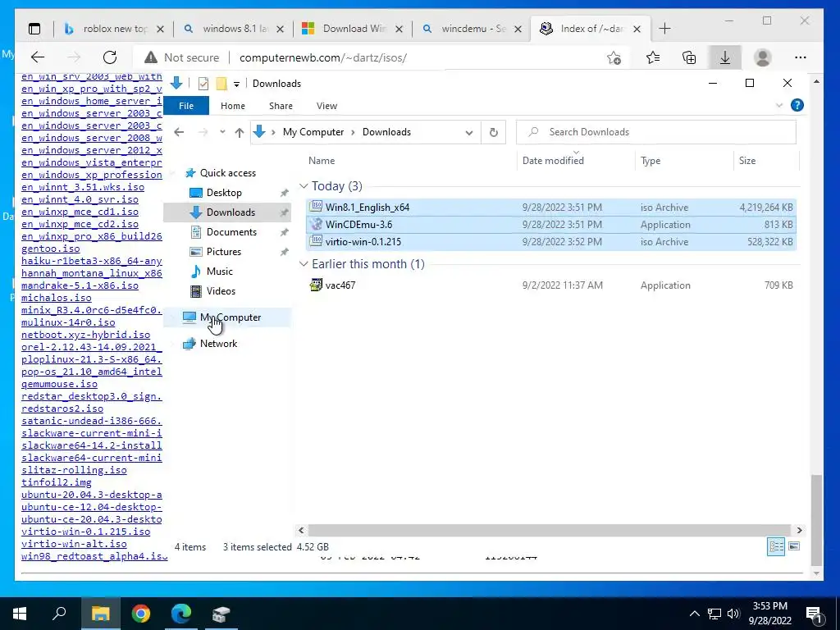This screenshot has height=630, width=840.
Task: Switch to large thumbnails view icon
Action: 794,546
